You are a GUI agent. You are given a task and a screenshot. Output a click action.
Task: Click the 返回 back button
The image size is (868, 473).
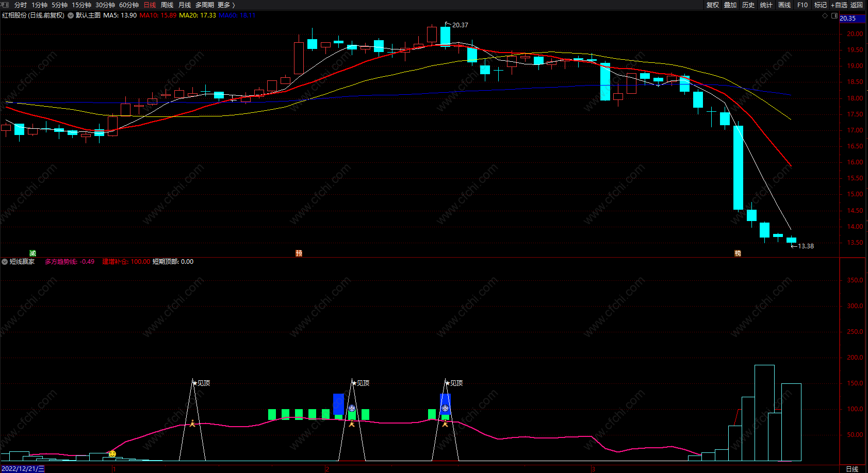pyautogui.click(x=857, y=5)
